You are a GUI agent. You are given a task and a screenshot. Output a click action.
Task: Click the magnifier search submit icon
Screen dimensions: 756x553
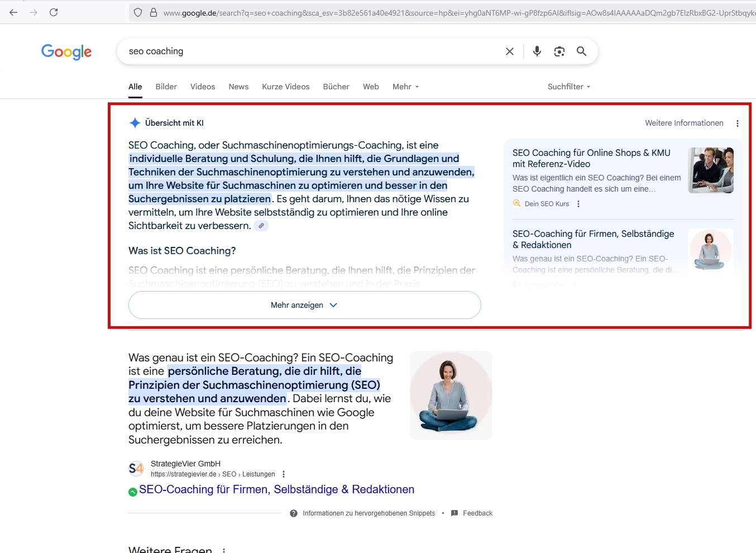click(581, 51)
